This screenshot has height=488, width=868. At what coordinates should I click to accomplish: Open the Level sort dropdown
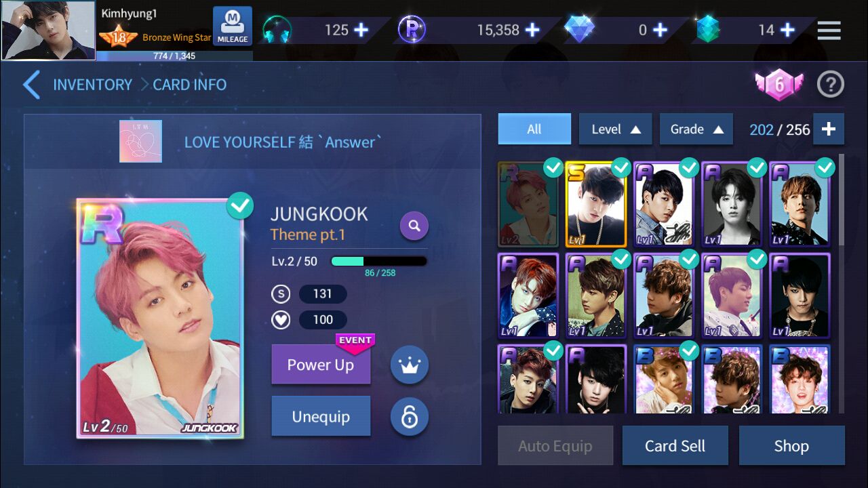click(615, 129)
